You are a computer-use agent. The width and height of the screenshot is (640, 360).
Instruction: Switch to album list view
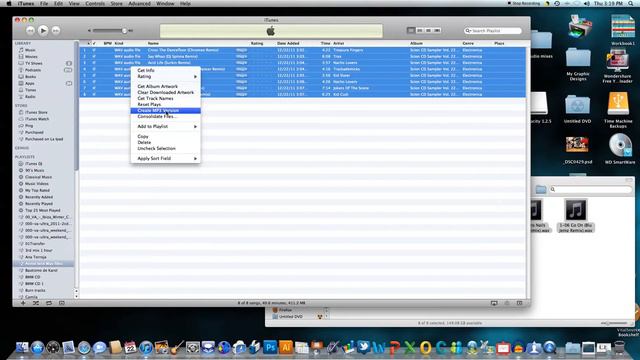click(420, 30)
